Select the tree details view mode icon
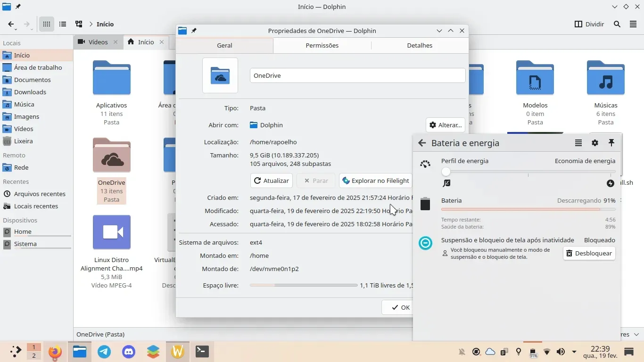644x362 pixels. point(79,24)
